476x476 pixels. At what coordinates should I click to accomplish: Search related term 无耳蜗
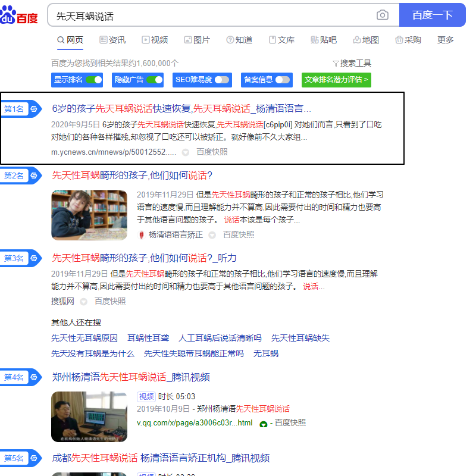coord(266,353)
